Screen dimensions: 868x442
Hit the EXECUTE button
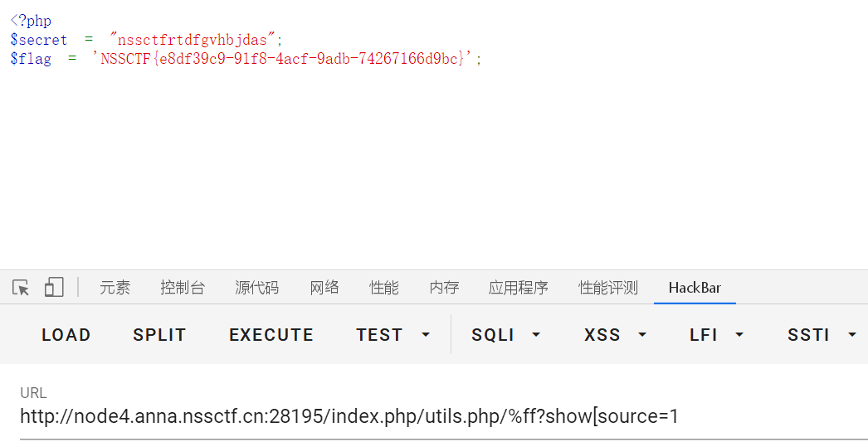pyautogui.click(x=271, y=335)
